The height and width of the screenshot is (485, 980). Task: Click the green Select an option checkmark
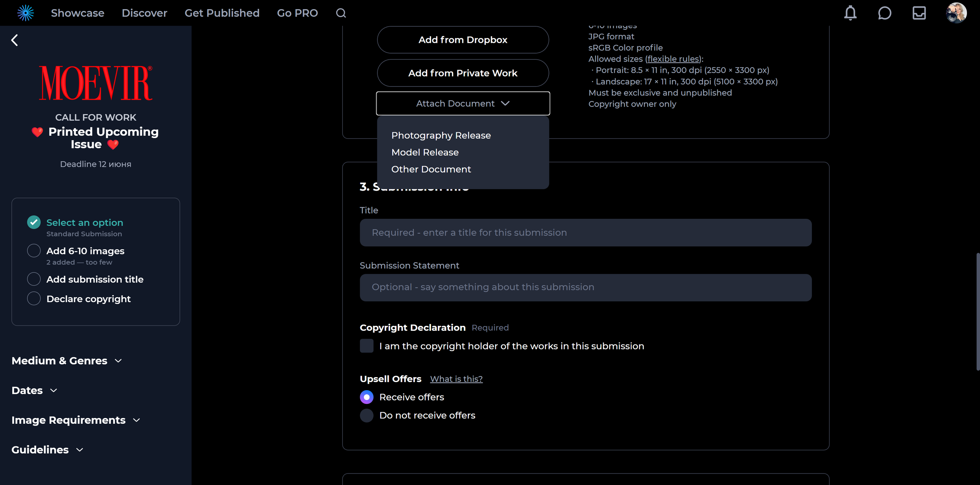click(x=34, y=222)
